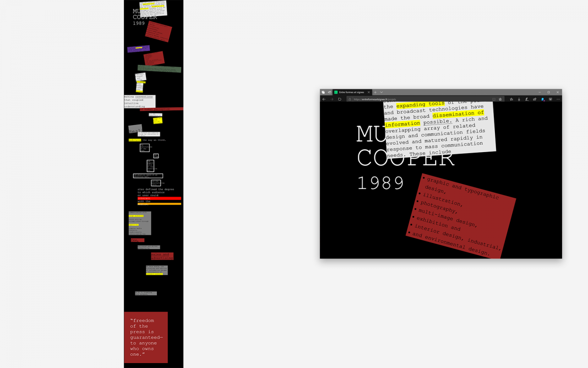Click the 'freedom of the press' quote block

click(146, 337)
